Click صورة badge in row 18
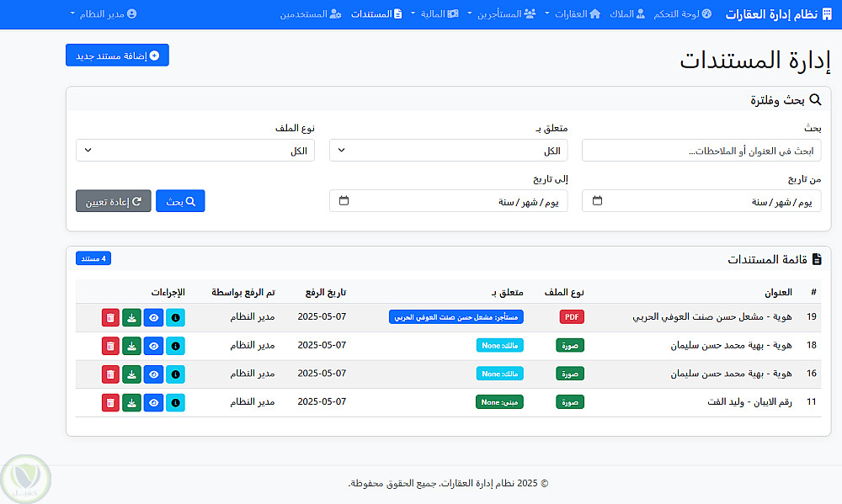 [x=570, y=346]
